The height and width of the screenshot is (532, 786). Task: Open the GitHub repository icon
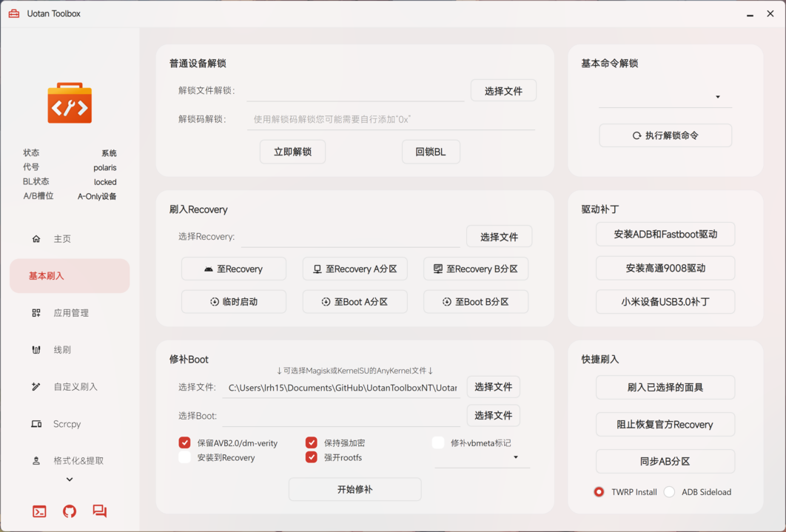[x=69, y=511]
